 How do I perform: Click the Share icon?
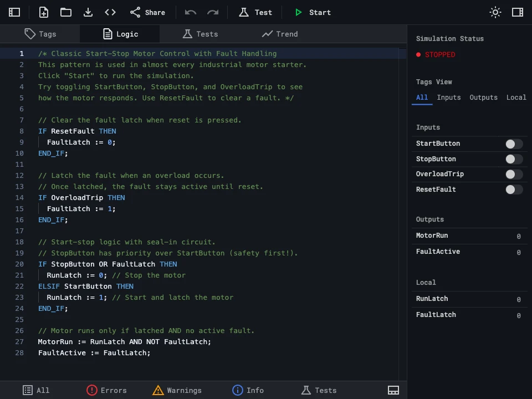tap(147, 12)
